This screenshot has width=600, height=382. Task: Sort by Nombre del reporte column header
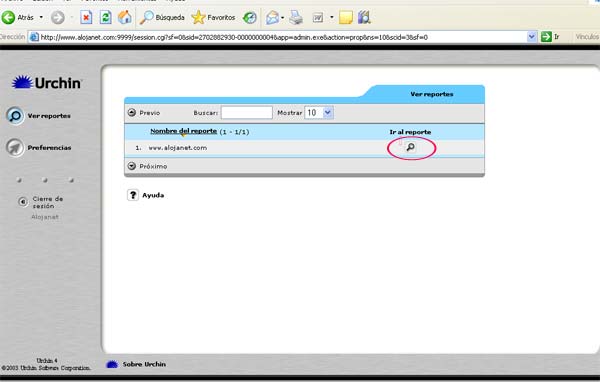(x=183, y=131)
